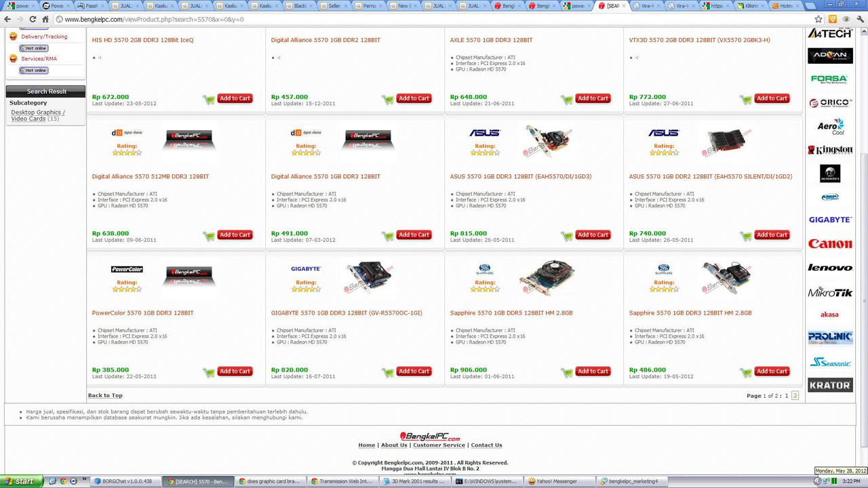Click the Back to Top link
This screenshot has height=488, width=868.
click(x=105, y=395)
